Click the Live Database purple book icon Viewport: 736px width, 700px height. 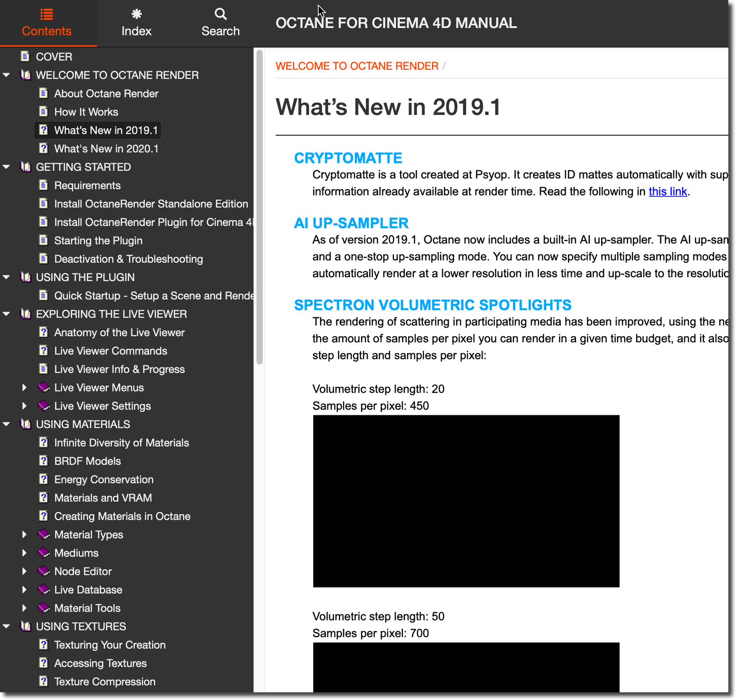click(44, 590)
